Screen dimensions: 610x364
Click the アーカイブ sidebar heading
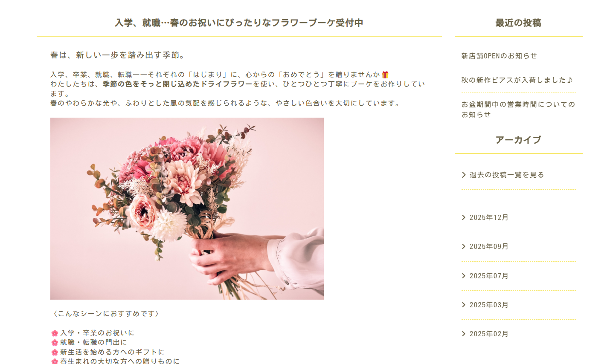(518, 140)
